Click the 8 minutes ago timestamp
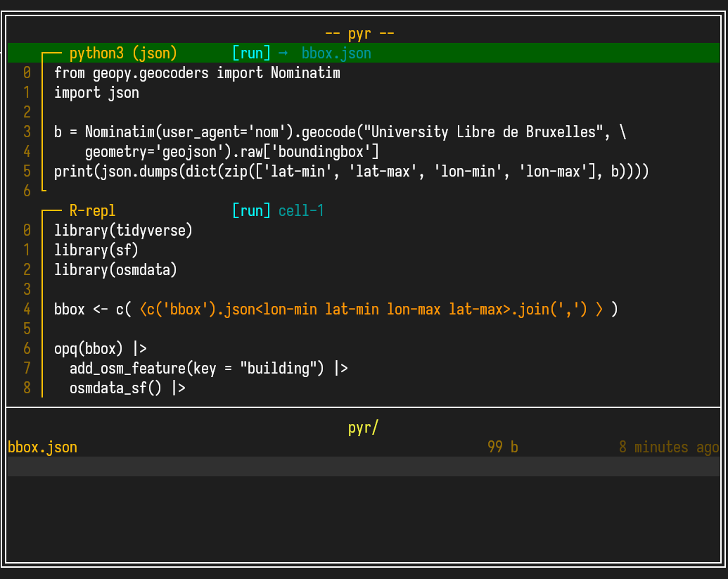The height and width of the screenshot is (579, 728). (x=668, y=447)
